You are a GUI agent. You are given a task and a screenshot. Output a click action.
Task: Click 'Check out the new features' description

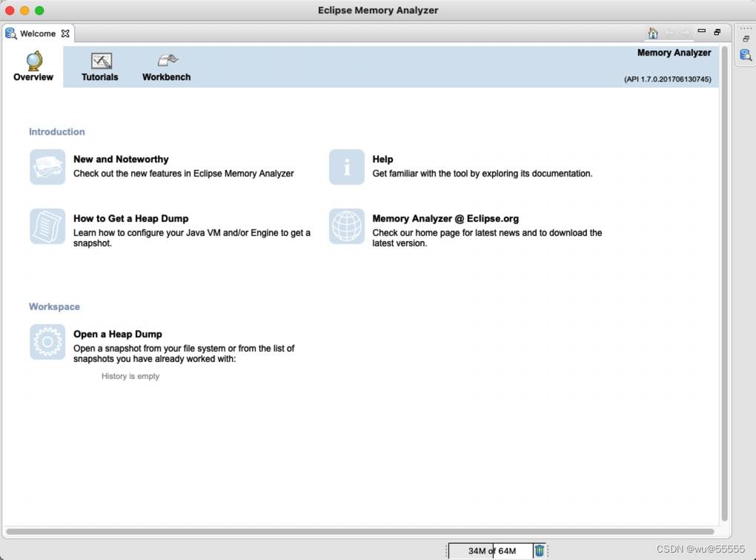click(x=183, y=174)
